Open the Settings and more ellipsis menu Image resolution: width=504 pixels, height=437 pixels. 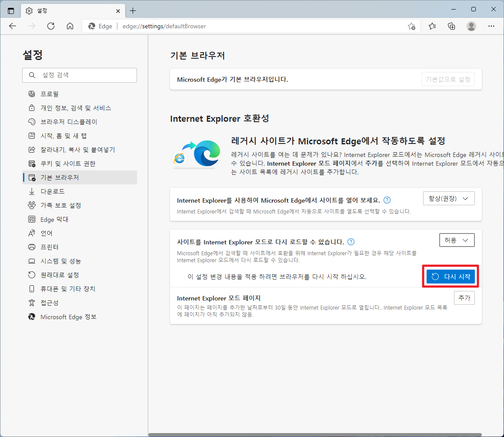click(491, 26)
